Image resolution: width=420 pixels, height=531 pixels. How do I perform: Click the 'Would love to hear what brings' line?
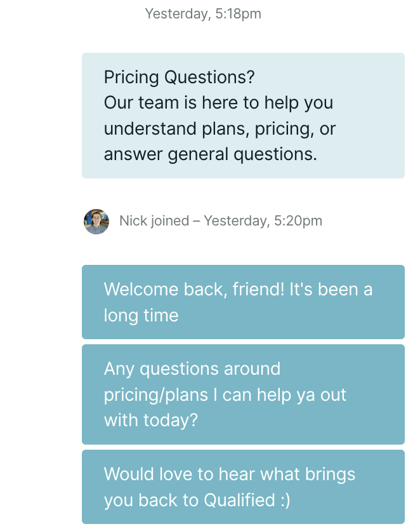tap(230, 474)
